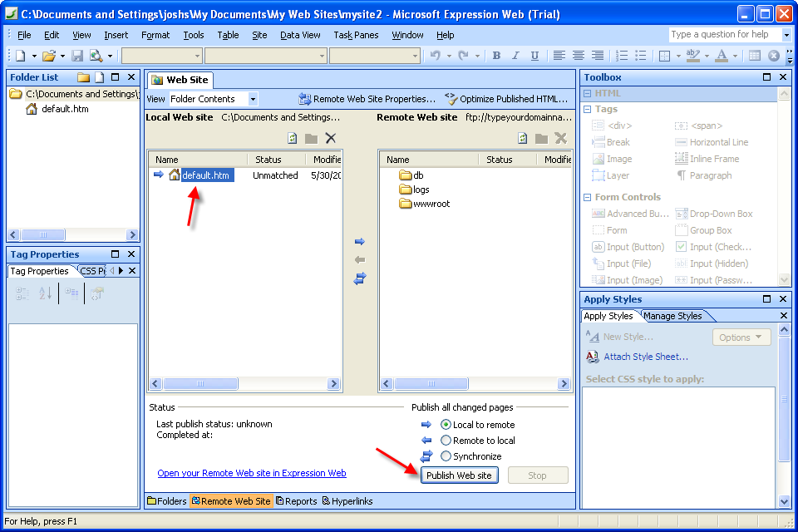
Task: Switch to the Hyperlinks view tab
Action: click(347, 501)
